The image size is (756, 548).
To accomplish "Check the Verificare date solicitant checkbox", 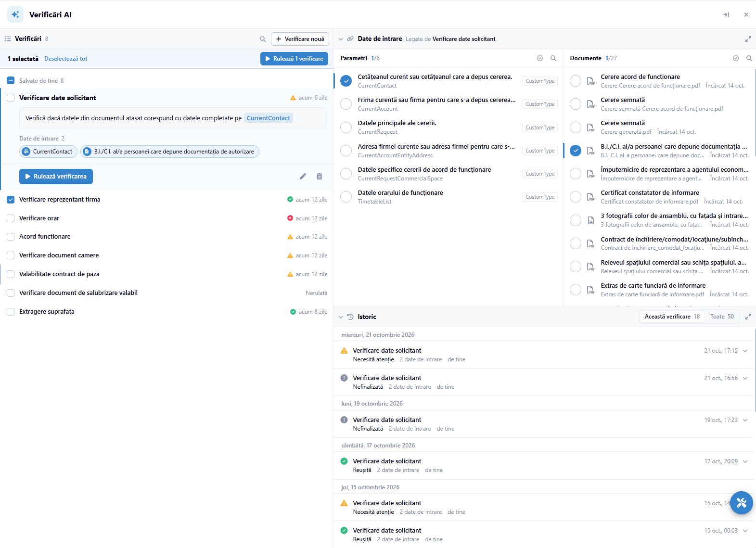I will pos(11,98).
